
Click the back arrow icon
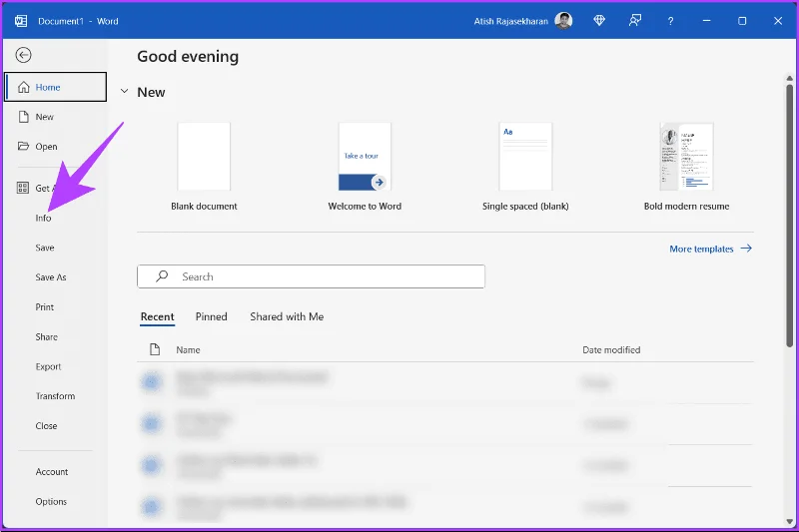click(x=23, y=55)
